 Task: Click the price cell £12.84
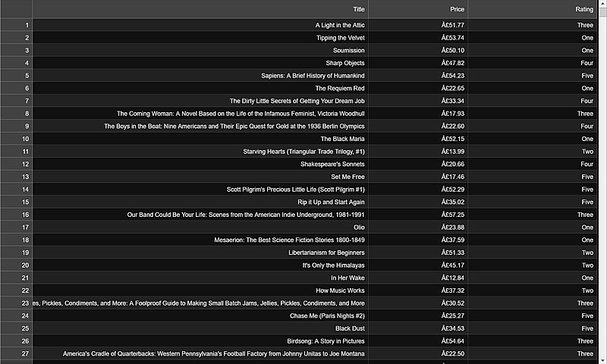(x=418, y=278)
